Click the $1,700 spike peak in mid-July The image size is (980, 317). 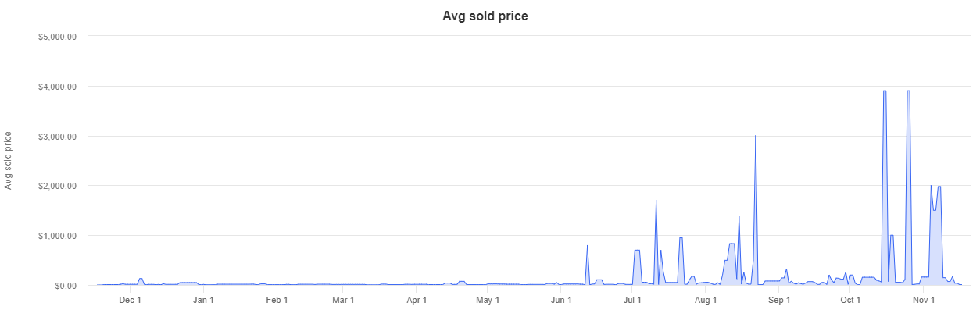(x=656, y=201)
